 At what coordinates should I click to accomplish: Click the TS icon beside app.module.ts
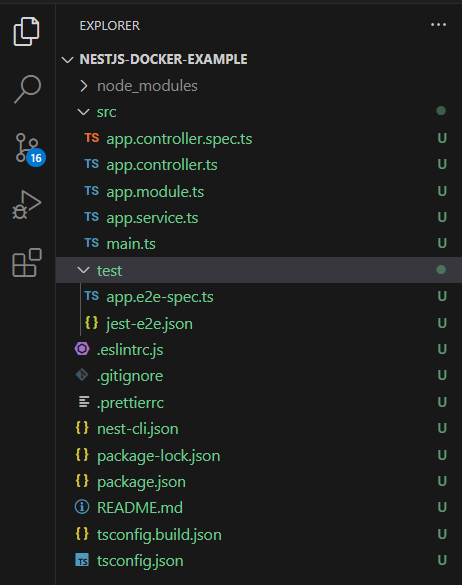91,191
